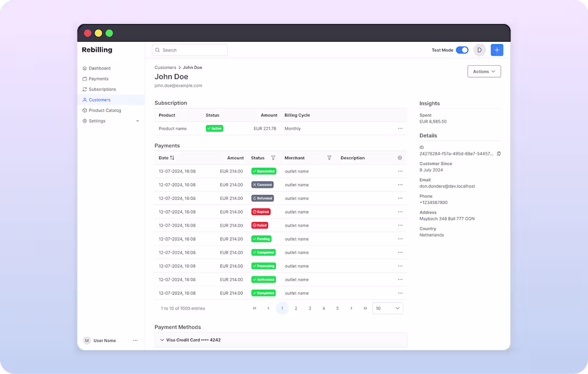Go to page 3 of payments

(310, 308)
